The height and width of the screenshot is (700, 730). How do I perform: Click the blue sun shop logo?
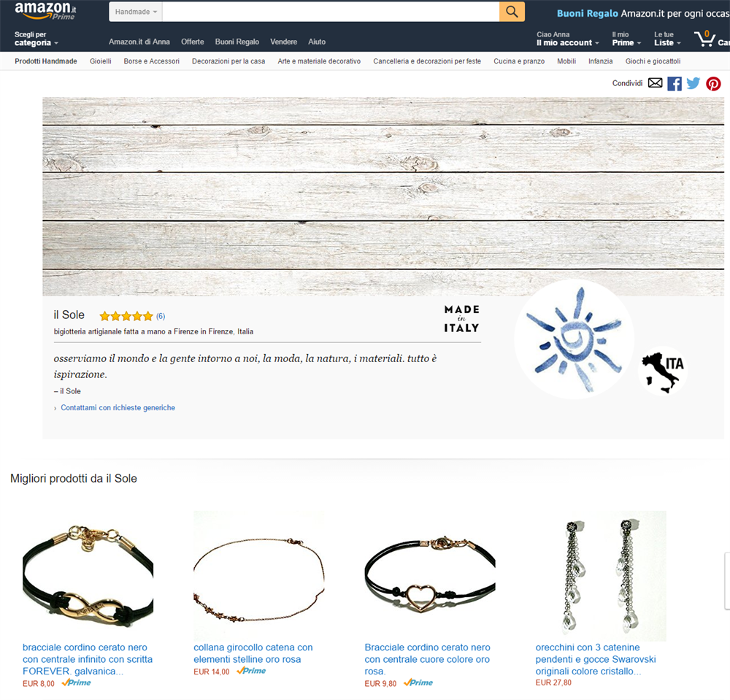[x=574, y=339]
